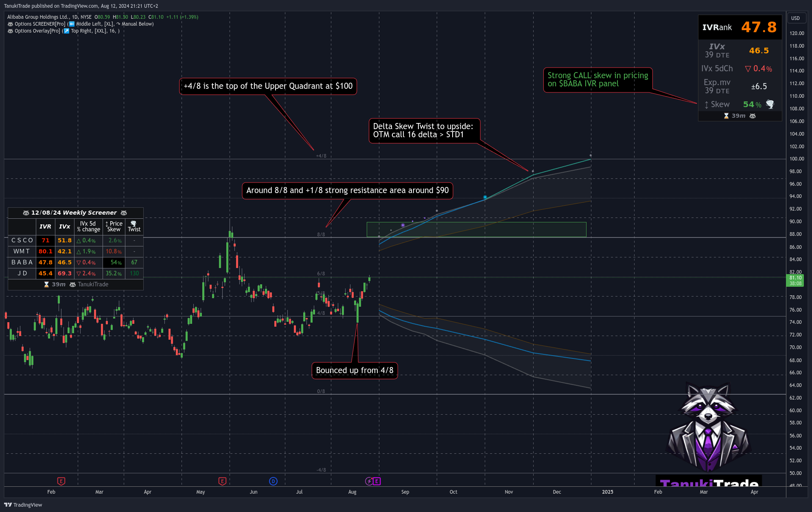Click the May earnings E marker
Viewport: 812px width, 512px height.
coord(222,481)
